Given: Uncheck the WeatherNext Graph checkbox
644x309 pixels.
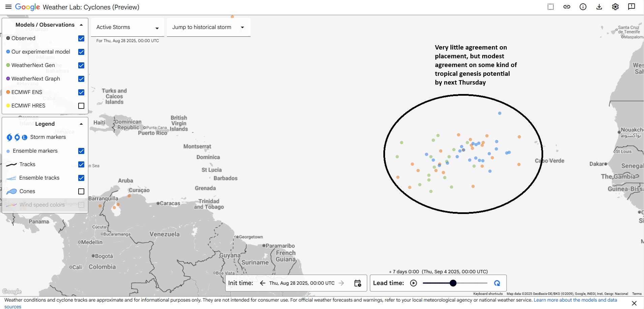Looking at the screenshot, I should coord(81,79).
